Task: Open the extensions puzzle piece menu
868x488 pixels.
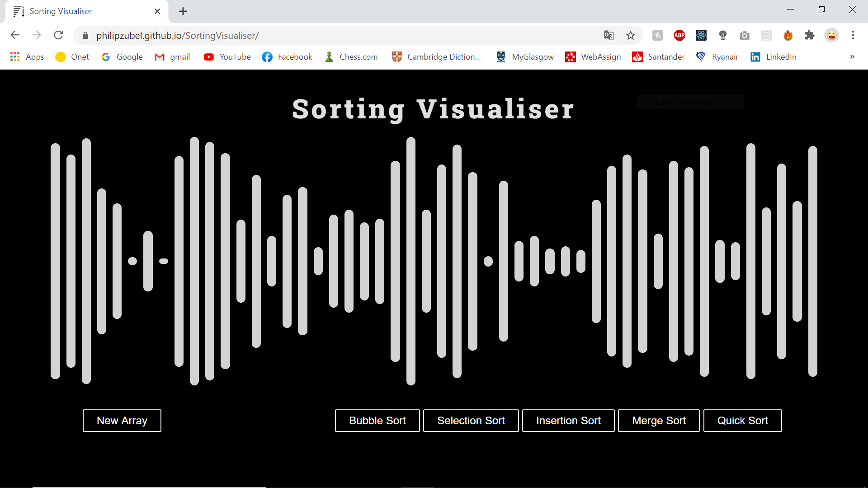Action: click(x=810, y=35)
